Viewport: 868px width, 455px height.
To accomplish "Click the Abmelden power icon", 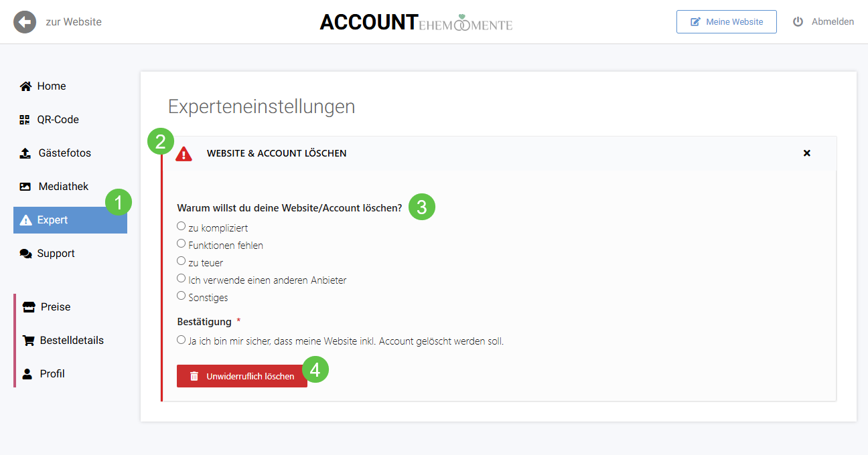I will tap(798, 21).
